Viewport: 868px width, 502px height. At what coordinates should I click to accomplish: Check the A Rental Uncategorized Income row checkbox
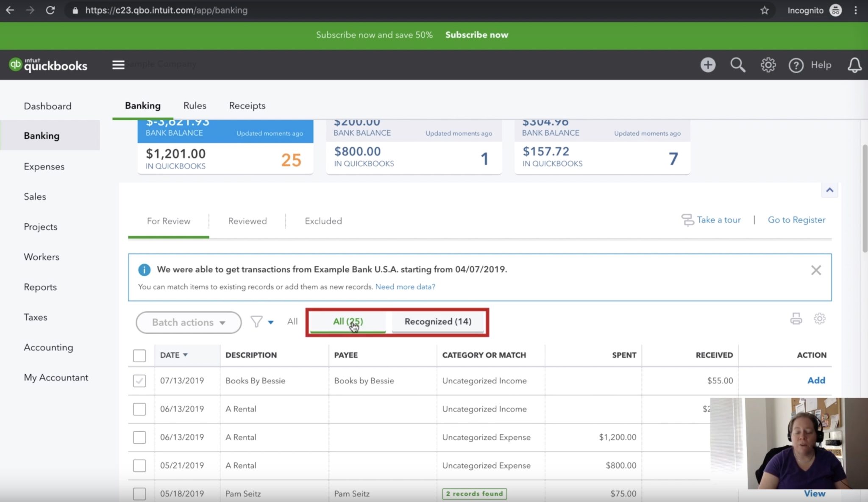pyautogui.click(x=139, y=409)
